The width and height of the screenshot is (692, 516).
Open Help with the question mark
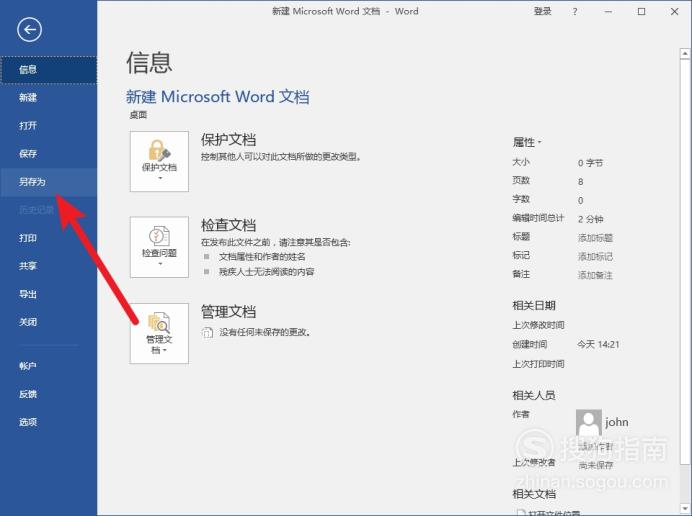coord(575,12)
